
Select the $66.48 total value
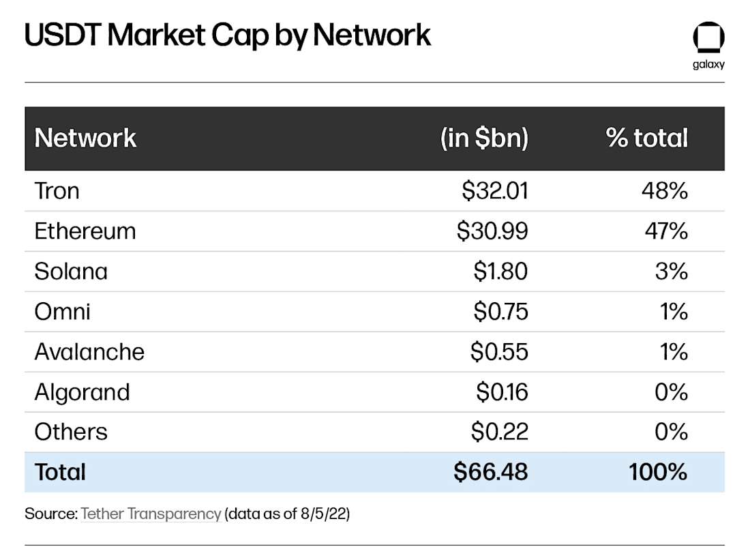(491, 472)
